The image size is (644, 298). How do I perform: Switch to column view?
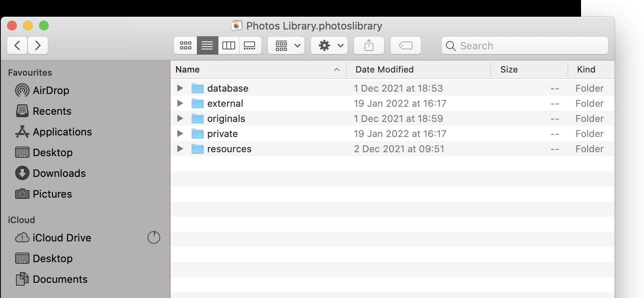(229, 45)
